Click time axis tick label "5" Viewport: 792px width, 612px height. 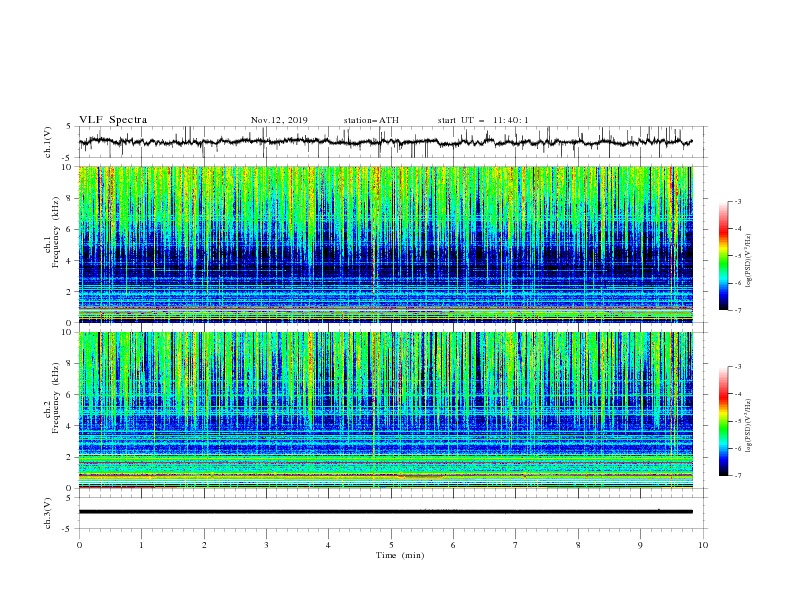[x=391, y=545]
